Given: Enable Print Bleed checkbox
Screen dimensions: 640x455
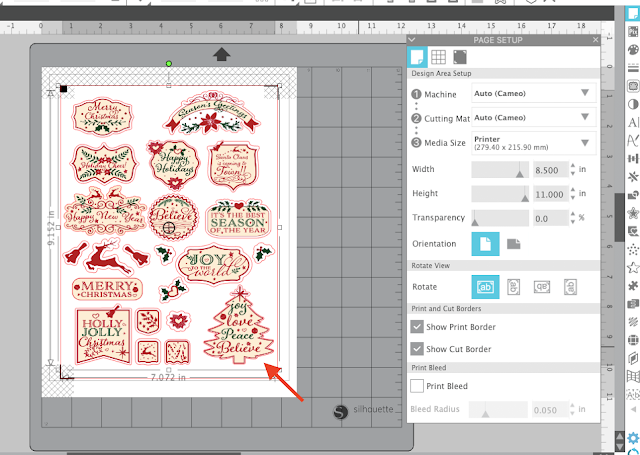Looking at the screenshot, I should coord(417,386).
